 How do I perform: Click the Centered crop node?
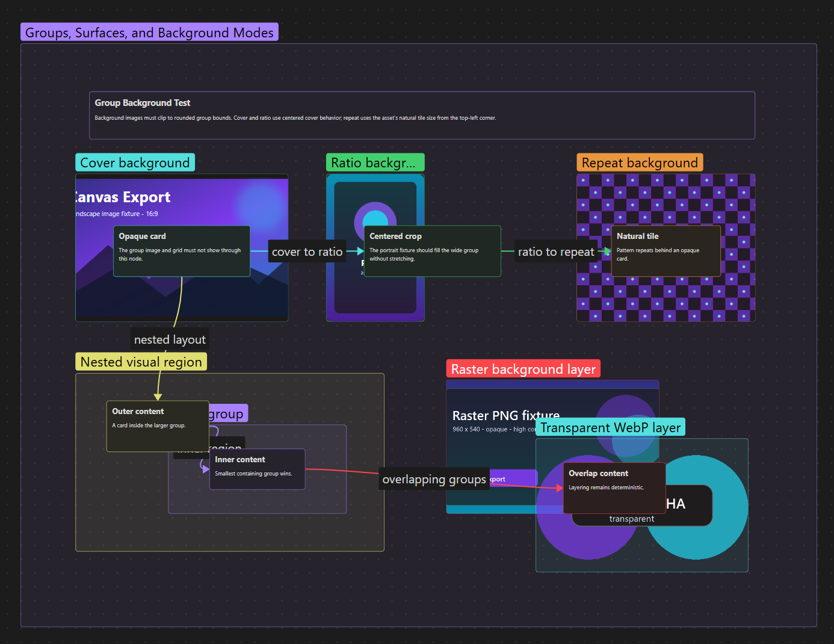coord(432,251)
